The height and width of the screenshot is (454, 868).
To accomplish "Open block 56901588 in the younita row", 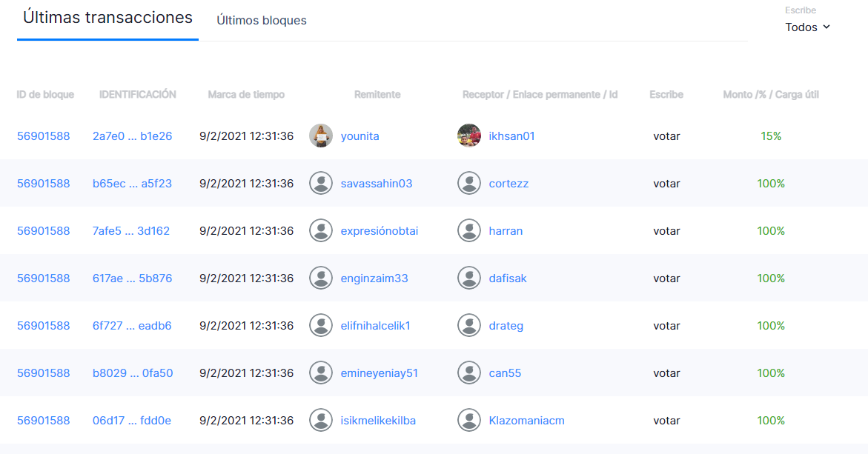I will 43,136.
